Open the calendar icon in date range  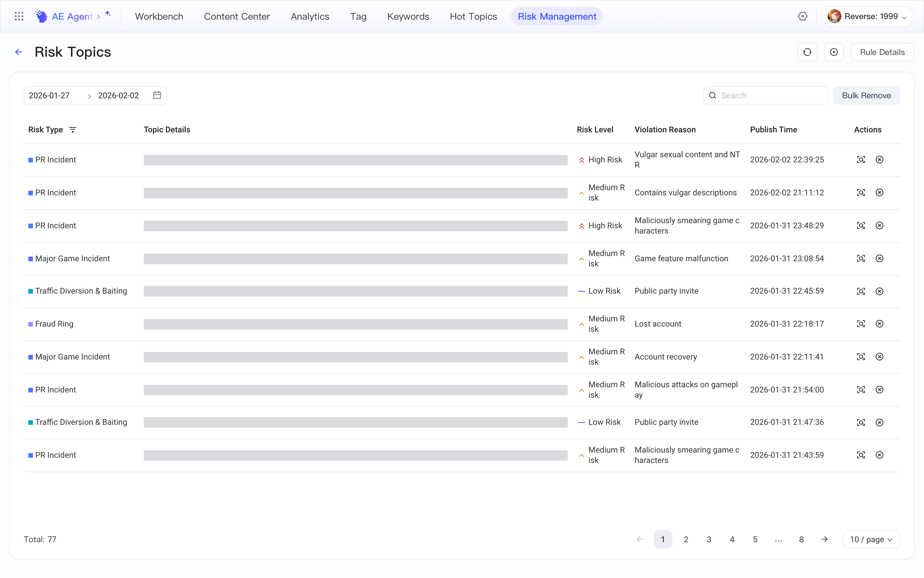pyautogui.click(x=157, y=95)
